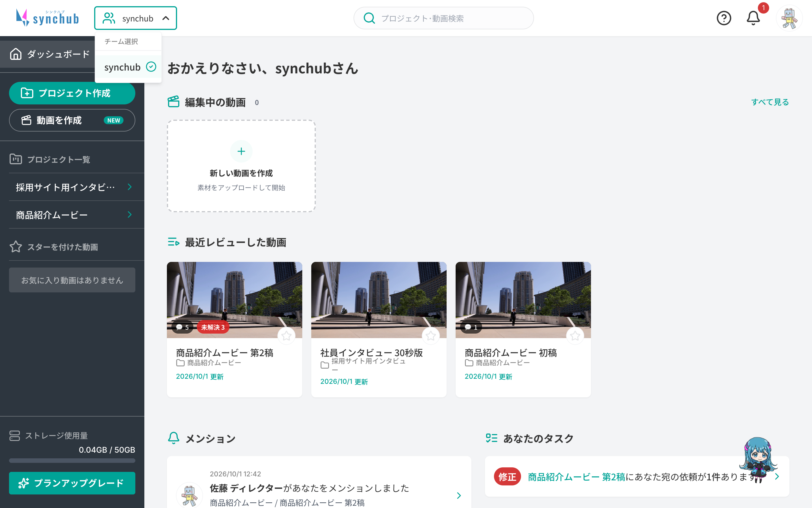Click プランアップグレード button
Screen dimensions: 812x508
click(72, 483)
